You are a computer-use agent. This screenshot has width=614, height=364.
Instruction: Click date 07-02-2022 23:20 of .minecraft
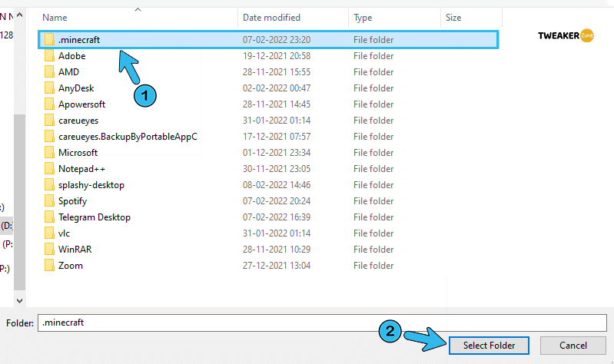click(x=277, y=39)
